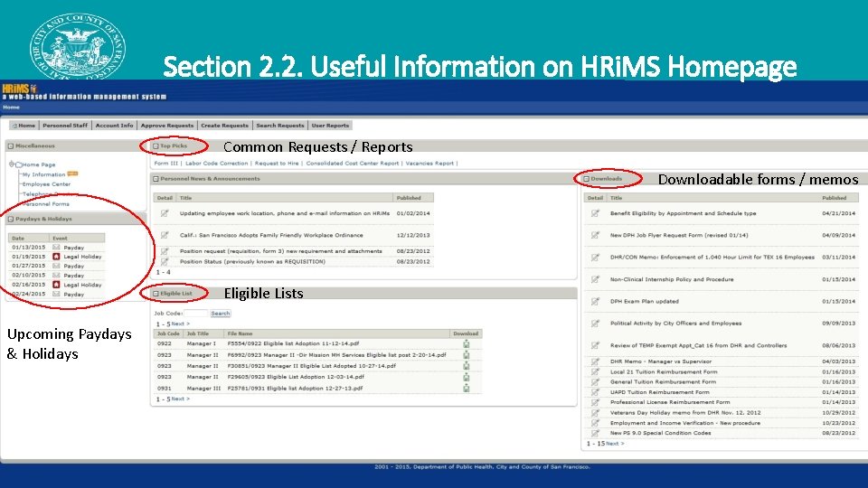Open detail icon for DHR/CON Memo row
Screen dimensions: 868x488
click(x=595, y=258)
